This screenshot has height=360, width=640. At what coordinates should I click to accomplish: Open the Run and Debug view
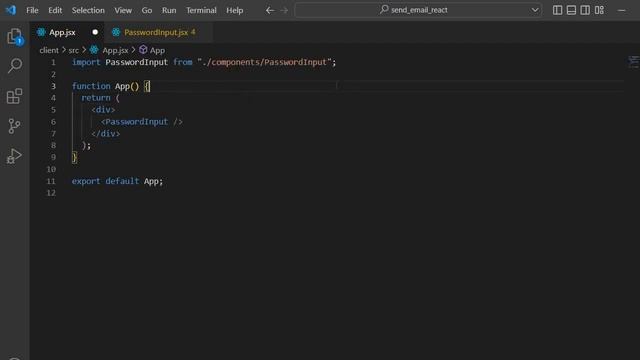pos(14,156)
